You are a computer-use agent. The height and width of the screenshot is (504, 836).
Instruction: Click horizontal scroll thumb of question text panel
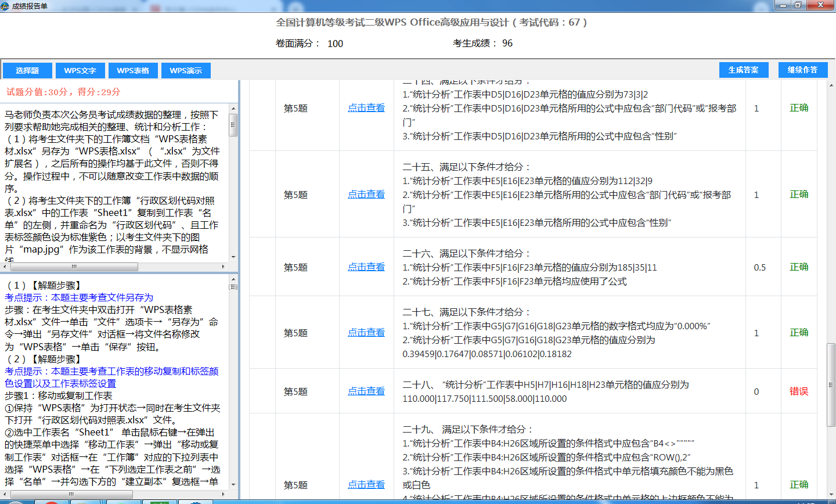74,267
